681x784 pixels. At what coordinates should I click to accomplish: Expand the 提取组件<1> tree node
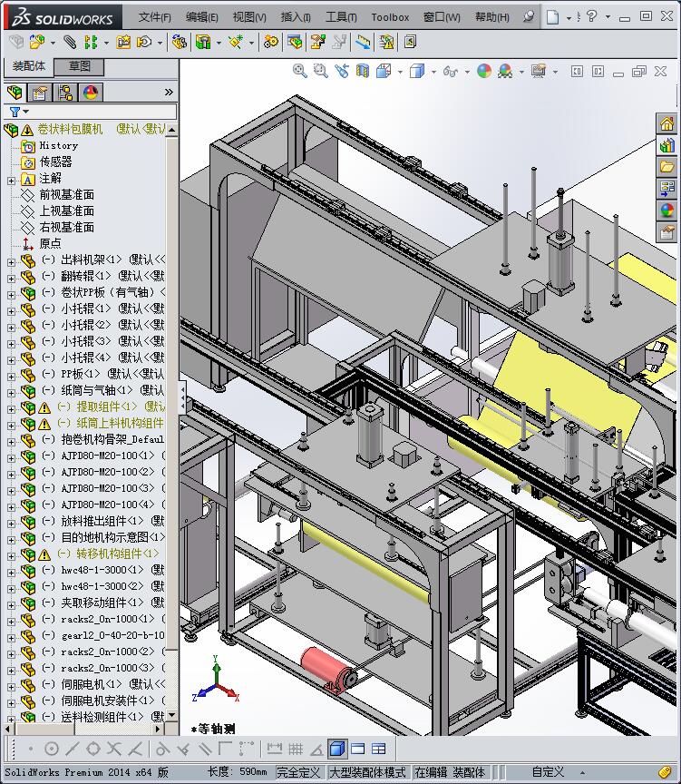click(11, 409)
